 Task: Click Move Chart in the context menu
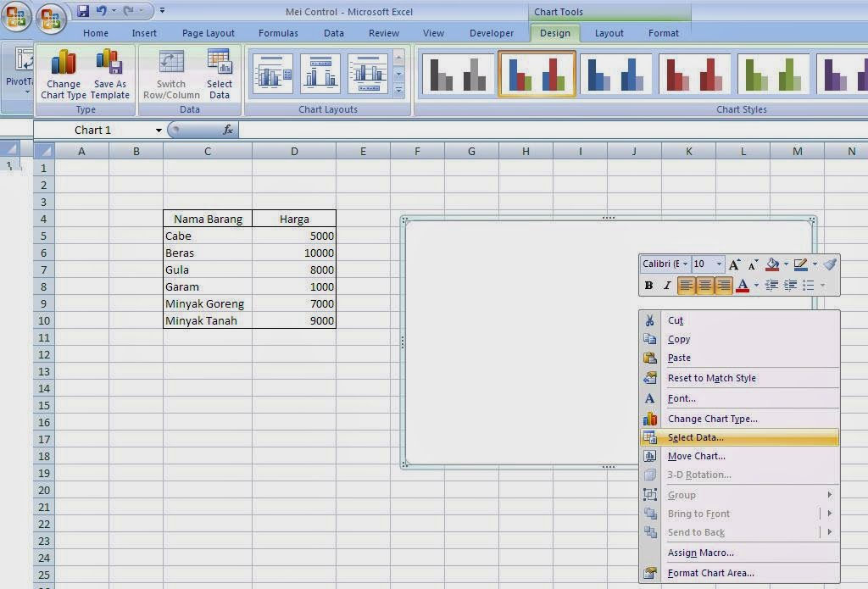696,456
